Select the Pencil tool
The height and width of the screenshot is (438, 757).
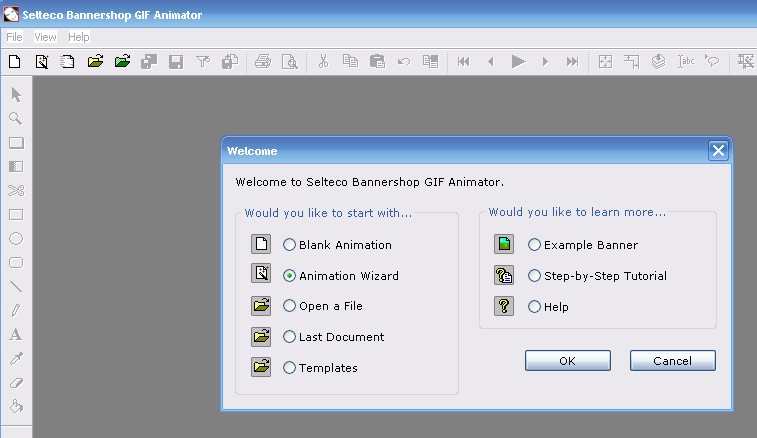pos(16,310)
